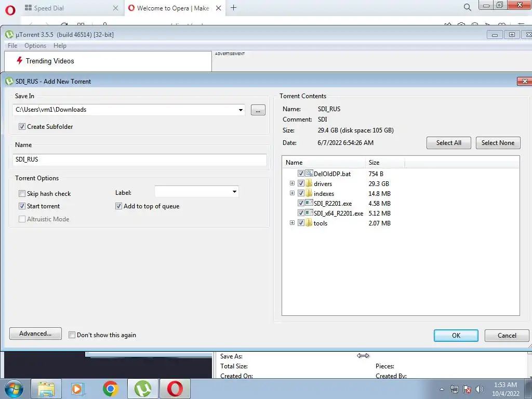Viewport: 532px width, 399px height.
Task: Open the Windows Start menu orb
Action: pos(14,389)
